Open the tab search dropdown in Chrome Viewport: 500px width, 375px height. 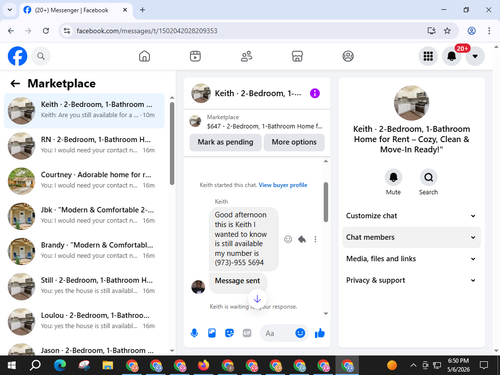tap(10, 10)
